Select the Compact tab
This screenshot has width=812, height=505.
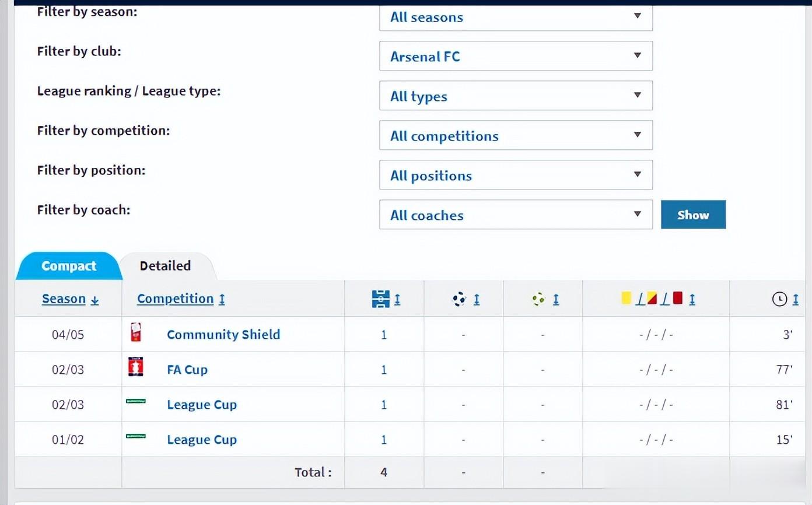pyautogui.click(x=69, y=266)
